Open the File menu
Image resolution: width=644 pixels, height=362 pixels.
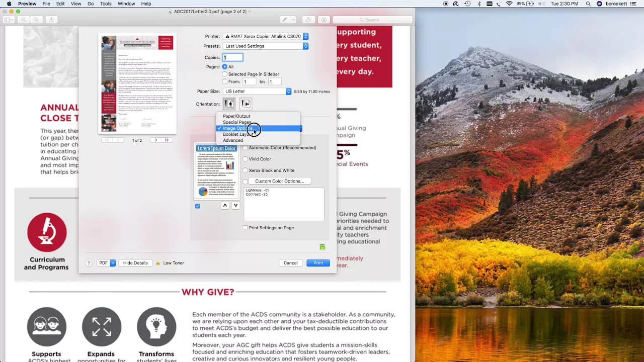pos(46,4)
